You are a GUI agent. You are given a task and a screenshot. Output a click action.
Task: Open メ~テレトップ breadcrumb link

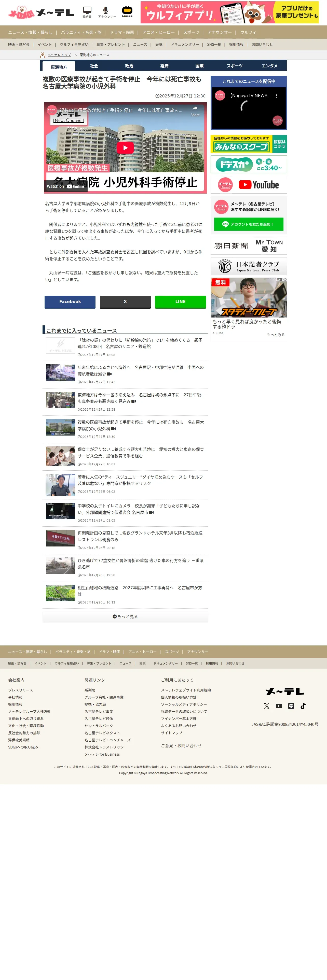(x=59, y=55)
